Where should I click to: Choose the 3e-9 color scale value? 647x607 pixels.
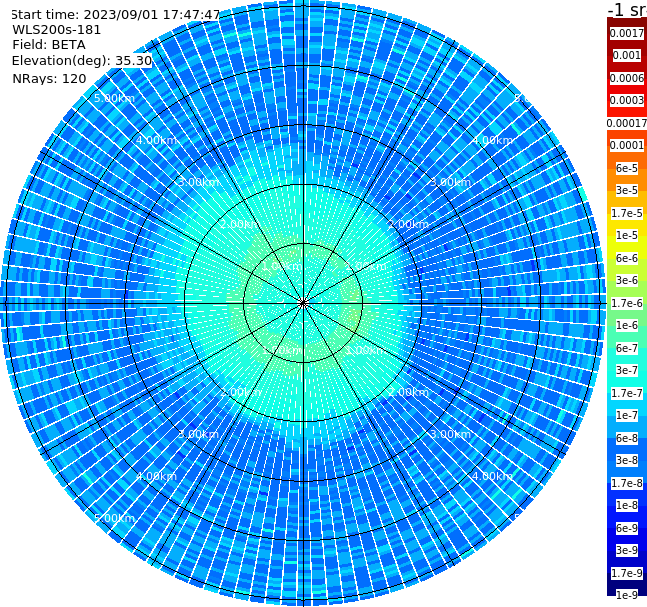pos(627,550)
